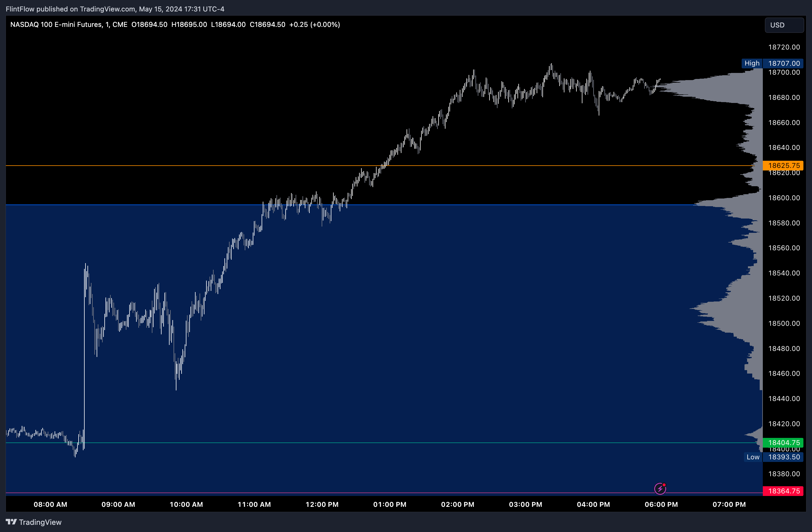Click the 18660.00 price axis label
The image size is (812, 532).
click(x=784, y=122)
